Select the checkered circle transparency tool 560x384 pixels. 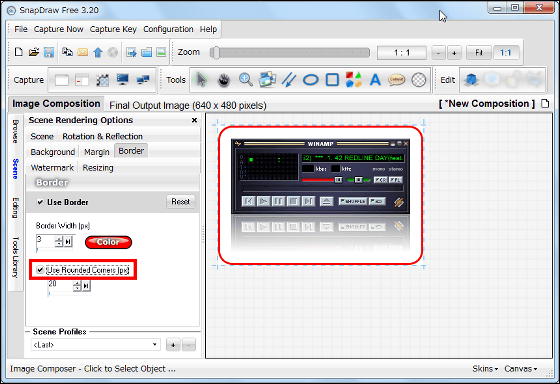pyautogui.click(x=419, y=80)
